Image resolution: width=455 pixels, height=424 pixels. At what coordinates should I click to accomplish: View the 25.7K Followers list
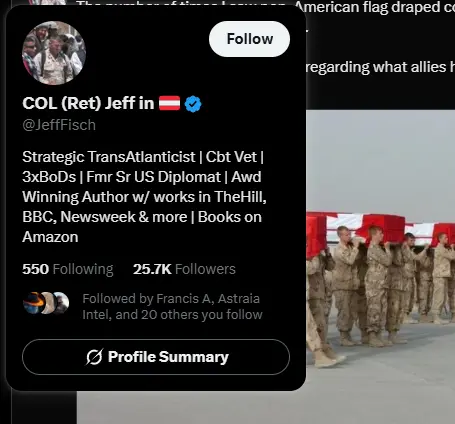(x=184, y=269)
